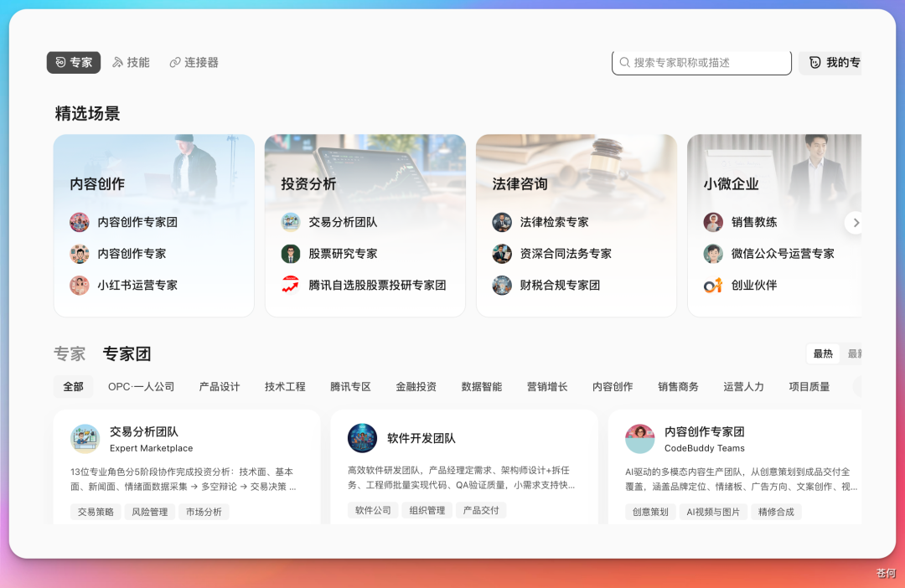Filter by 销售商务 category
This screenshot has width=905, height=588.
point(678,387)
